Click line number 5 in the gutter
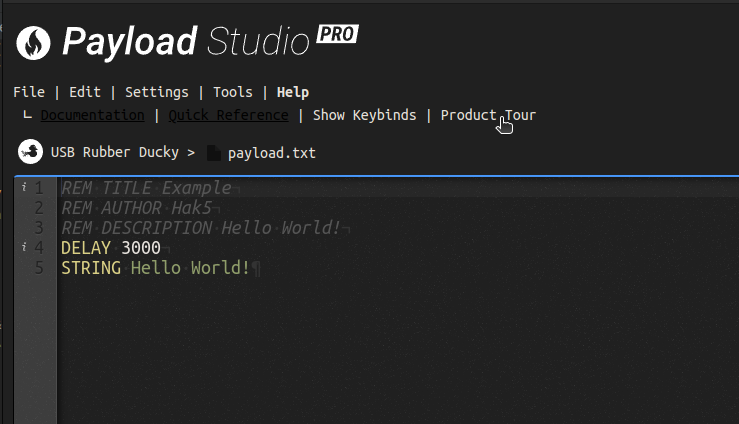This screenshot has height=424, width=739. tap(39, 268)
